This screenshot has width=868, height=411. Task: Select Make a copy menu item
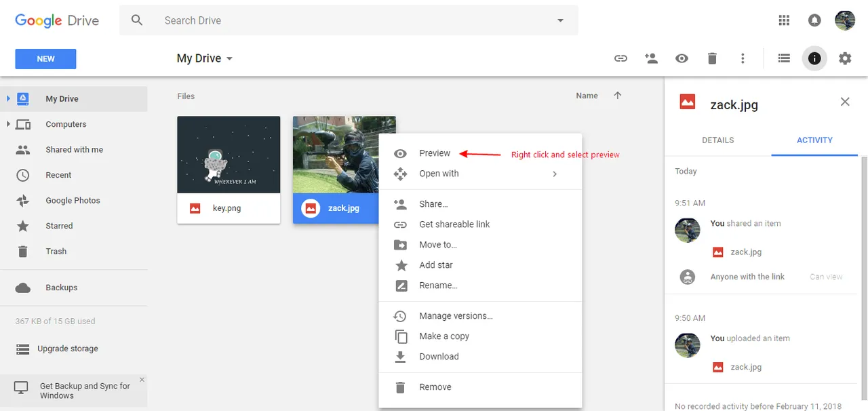(481, 336)
